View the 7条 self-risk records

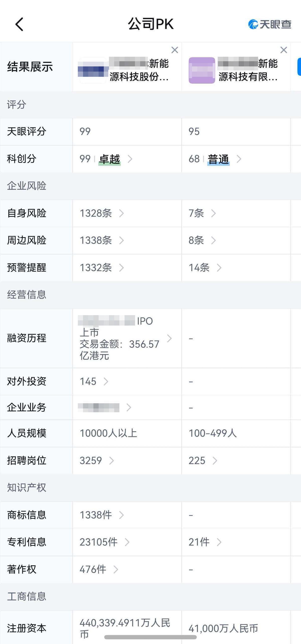[x=202, y=213]
